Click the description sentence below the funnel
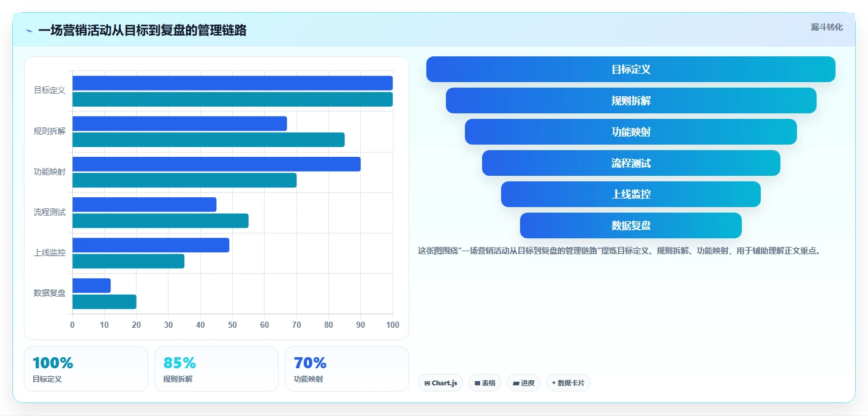868x416 pixels. click(x=619, y=251)
